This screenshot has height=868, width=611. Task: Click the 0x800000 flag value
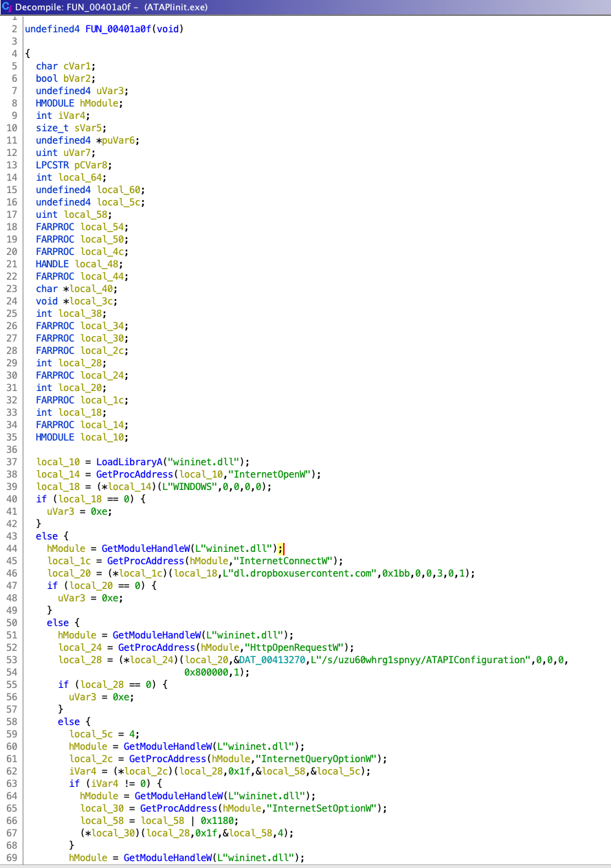(x=206, y=672)
